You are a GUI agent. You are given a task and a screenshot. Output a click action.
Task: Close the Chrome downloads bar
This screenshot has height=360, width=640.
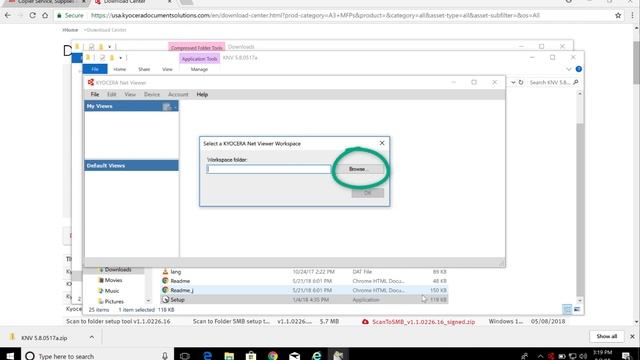click(632, 336)
